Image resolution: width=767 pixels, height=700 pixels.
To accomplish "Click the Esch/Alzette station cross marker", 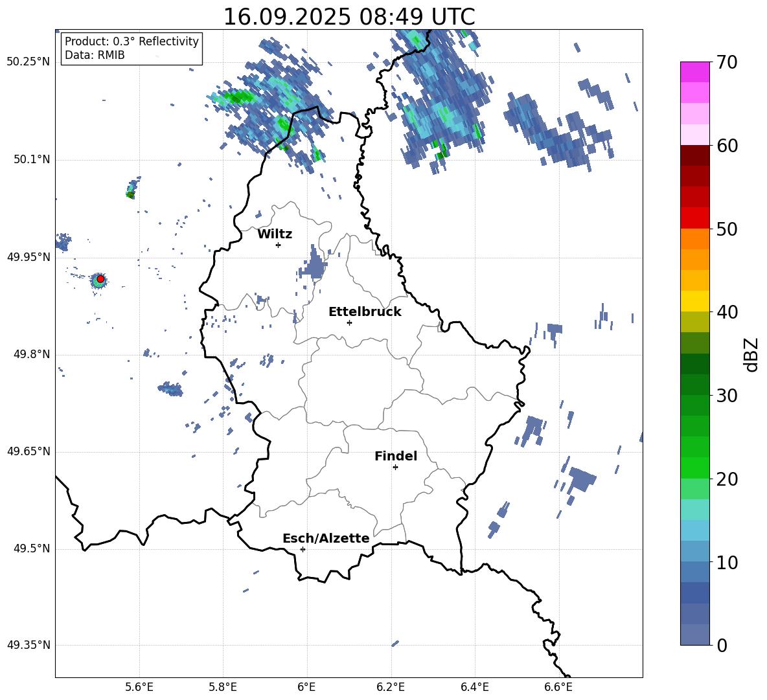I will [303, 549].
